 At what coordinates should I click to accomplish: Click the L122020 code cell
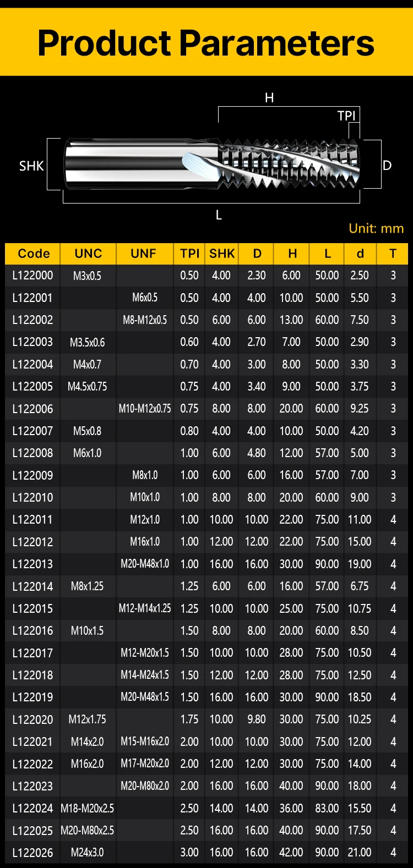pos(32,719)
